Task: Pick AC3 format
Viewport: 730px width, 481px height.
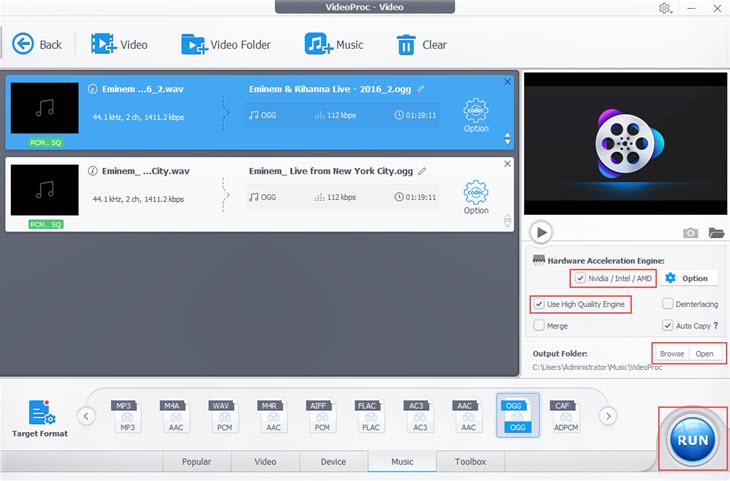Action: (x=419, y=416)
